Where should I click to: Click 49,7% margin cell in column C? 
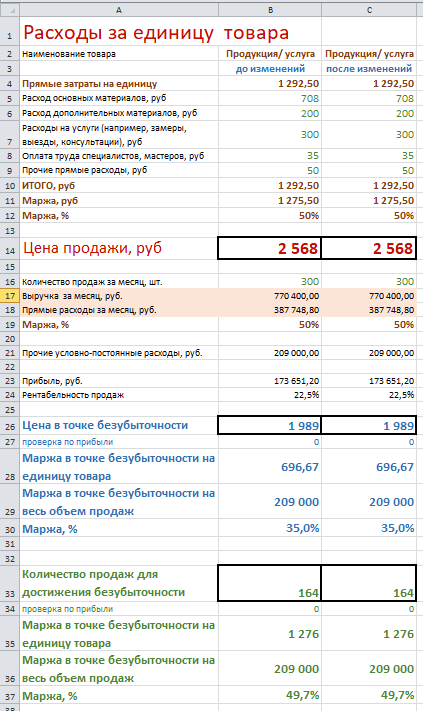click(369, 695)
